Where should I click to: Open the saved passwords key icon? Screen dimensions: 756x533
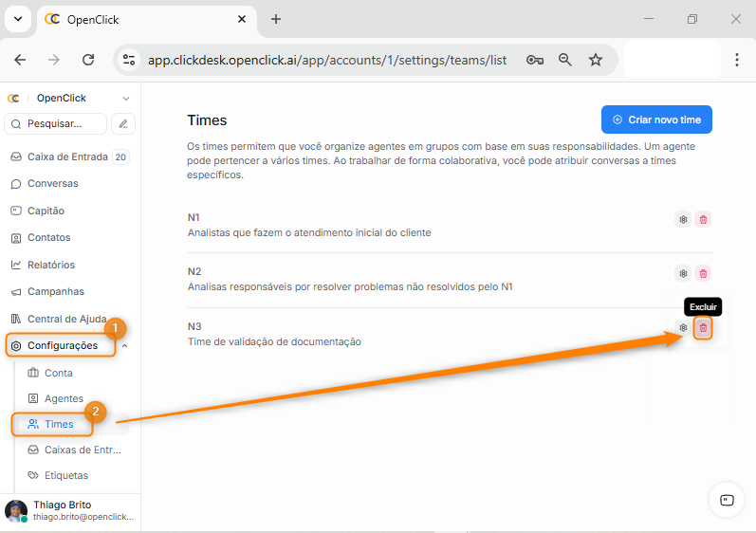pos(535,60)
